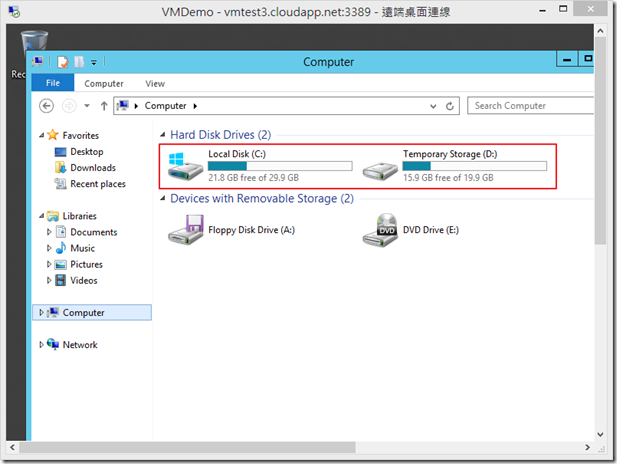Open the File ribbon tab
617x464 pixels.
tap(53, 83)
